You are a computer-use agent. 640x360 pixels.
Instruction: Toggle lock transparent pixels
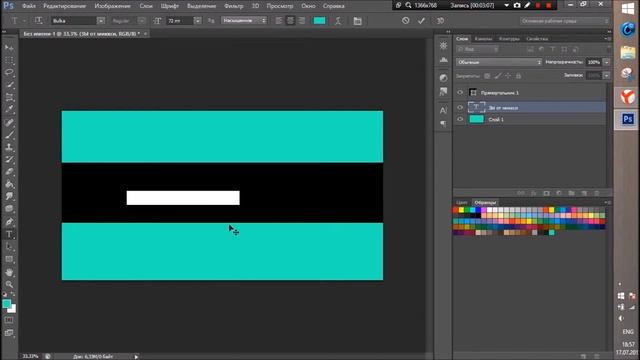click(x=487, y=76)
